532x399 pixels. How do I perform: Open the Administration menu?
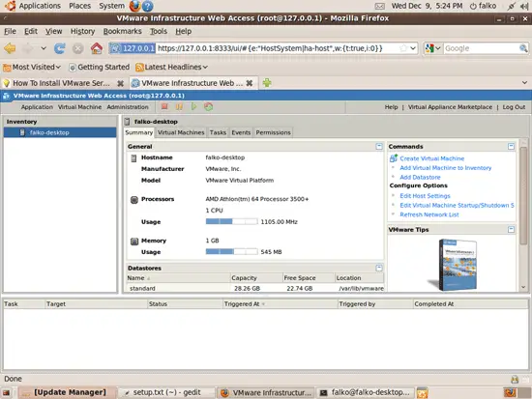(x=128, y=107)
